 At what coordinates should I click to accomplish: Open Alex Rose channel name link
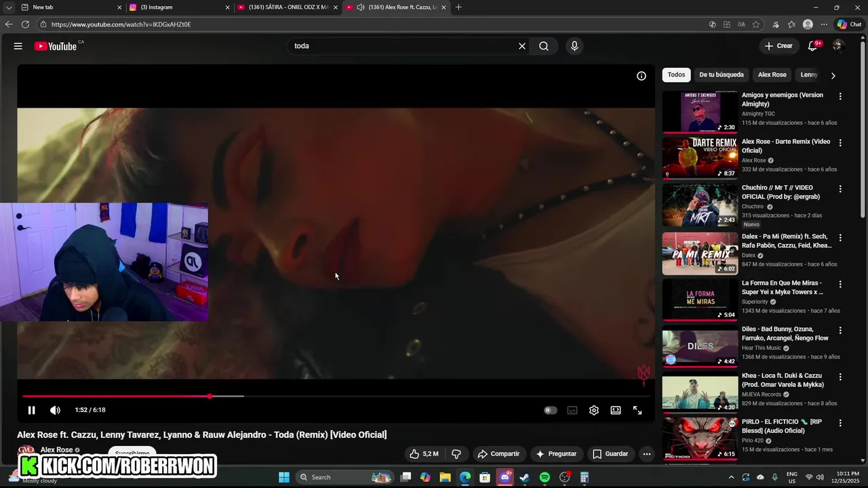coord(56,450)
